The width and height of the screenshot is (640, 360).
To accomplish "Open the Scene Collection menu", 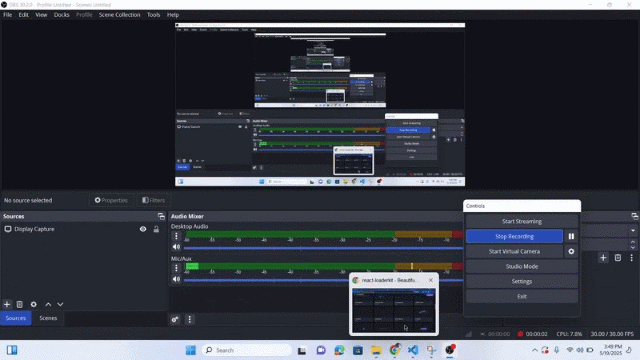I will (119, 15).
